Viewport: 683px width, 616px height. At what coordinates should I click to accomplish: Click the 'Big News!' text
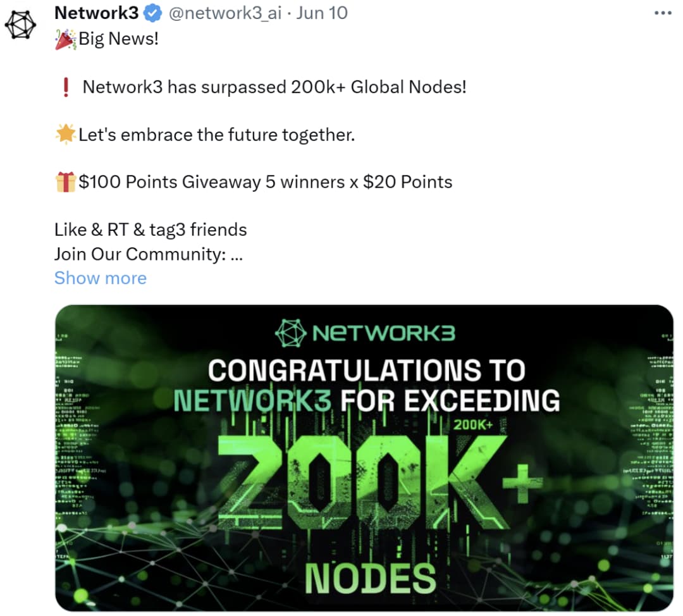[118, 39]
